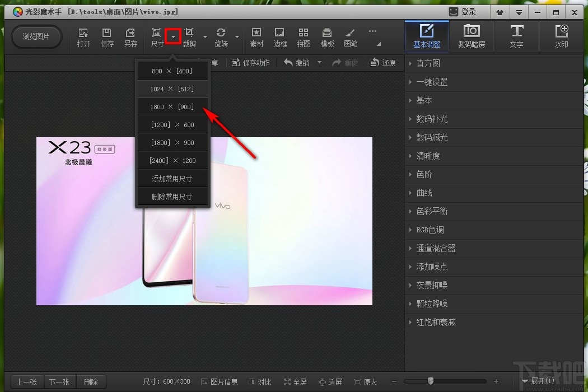
Task: Expand the Grain Denoise (颗粒降噪) section
Action: coord(494,304)
